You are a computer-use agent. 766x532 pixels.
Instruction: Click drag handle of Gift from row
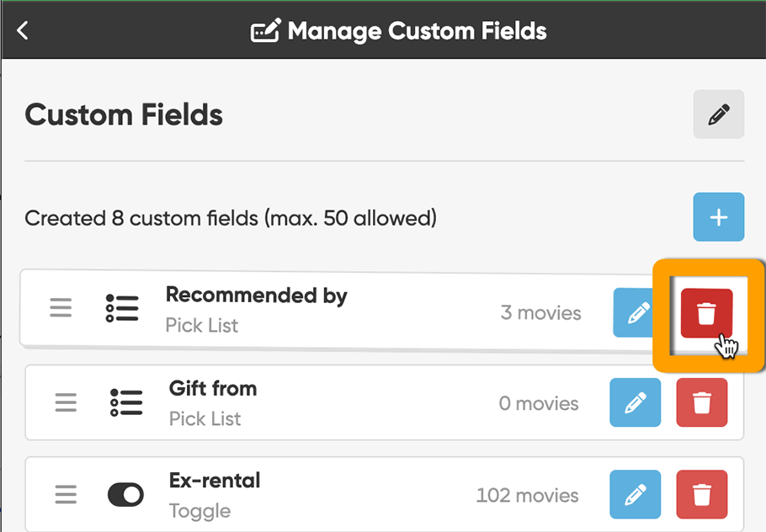66,402
